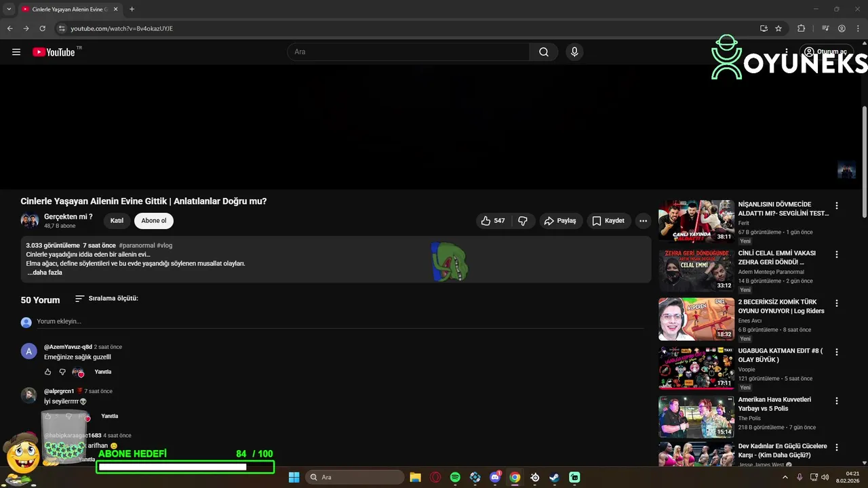Open Chrome three-dot menu
This screenshot has width=868, height=488.
pyautogui.click(x=858, y=28)
